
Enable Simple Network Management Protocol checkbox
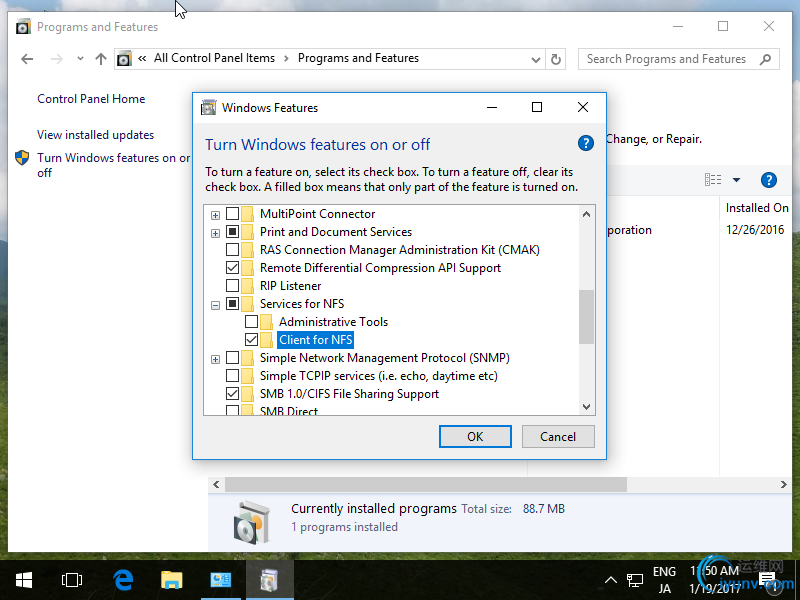click(x=232, y=358)
